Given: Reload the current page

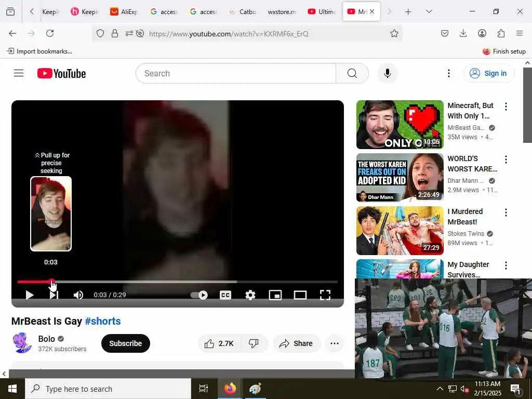Looking at the screenshot, I should click(50, 33).
